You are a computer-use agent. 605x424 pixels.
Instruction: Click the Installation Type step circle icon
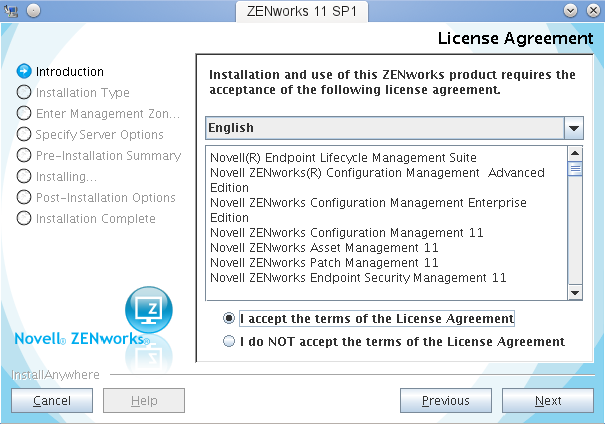point(24,93)
